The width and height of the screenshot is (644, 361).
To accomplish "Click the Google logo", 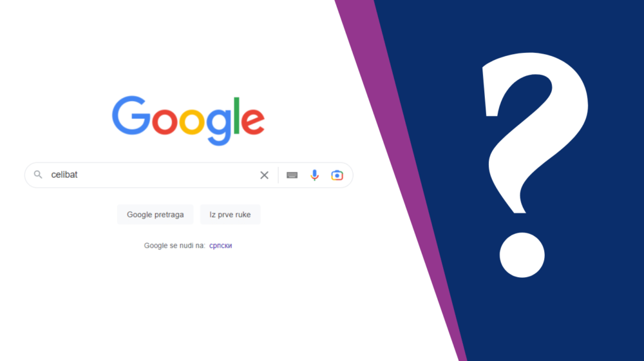I will (x=188, y=121).
